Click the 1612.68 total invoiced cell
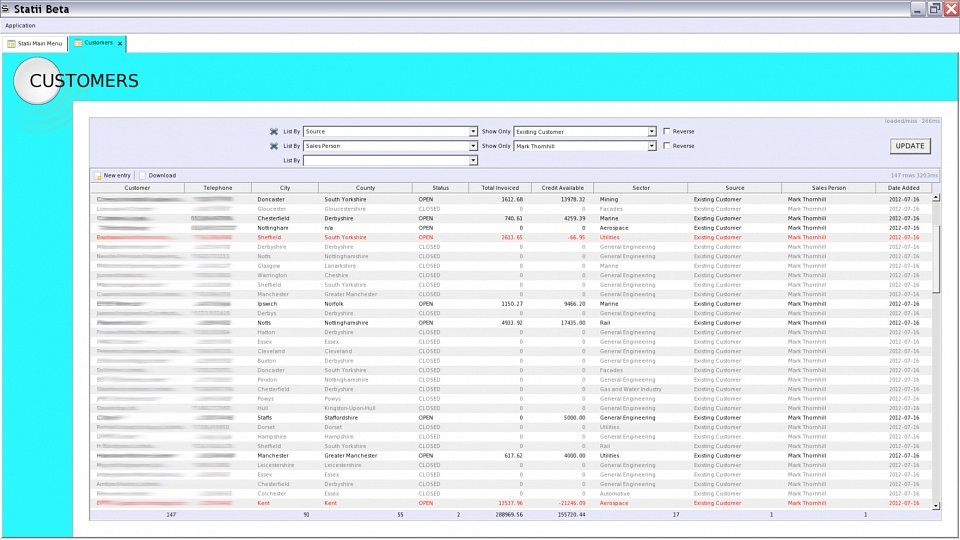 coord(512,200)
